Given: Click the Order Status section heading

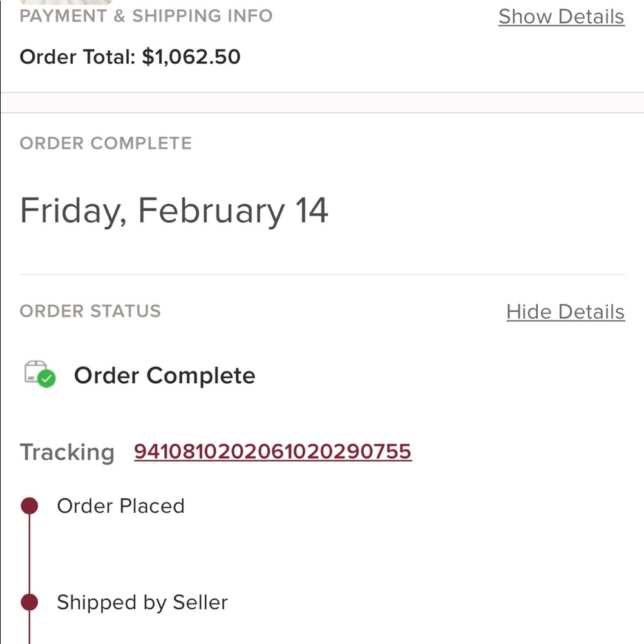Looking at the screenshot, I should pos(90,311).
